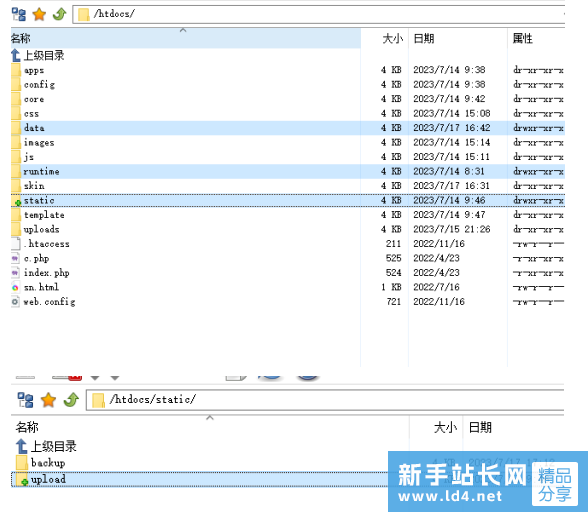Image resolution: width=588 pixels, height=512 pixels.
Task: Select the data folder
Action: (288, 128)
